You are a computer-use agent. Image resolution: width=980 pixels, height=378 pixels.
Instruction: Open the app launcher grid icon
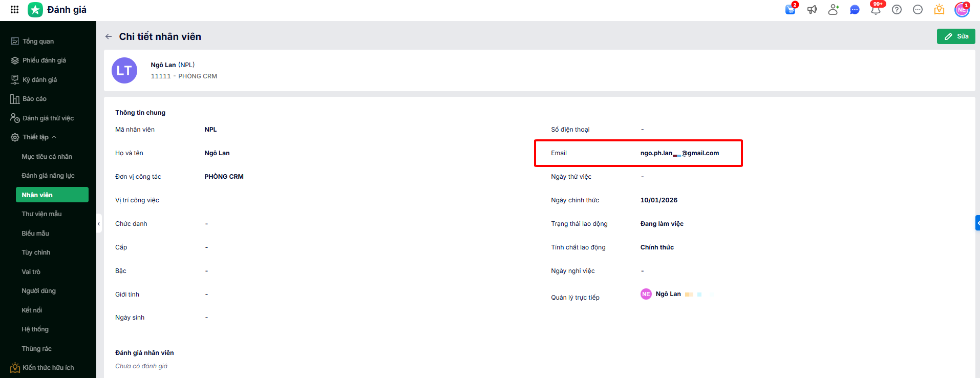pyautogui.click(x=14, y=9)
